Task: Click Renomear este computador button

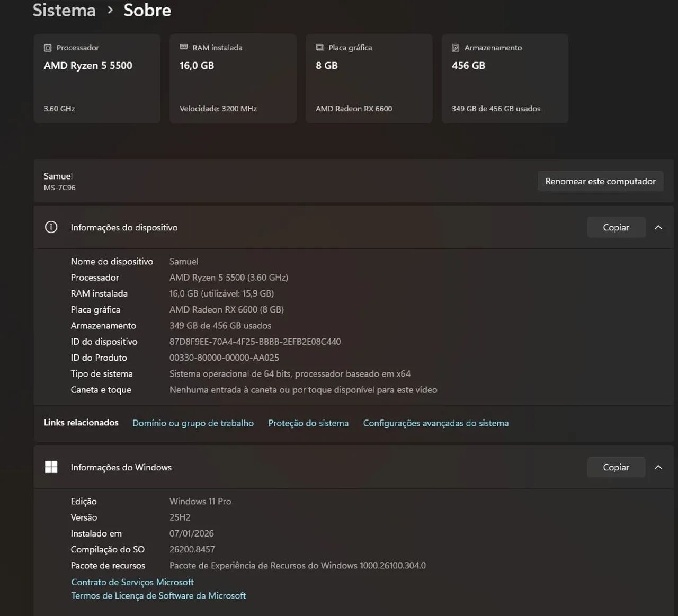Action: tap(600, 181)
